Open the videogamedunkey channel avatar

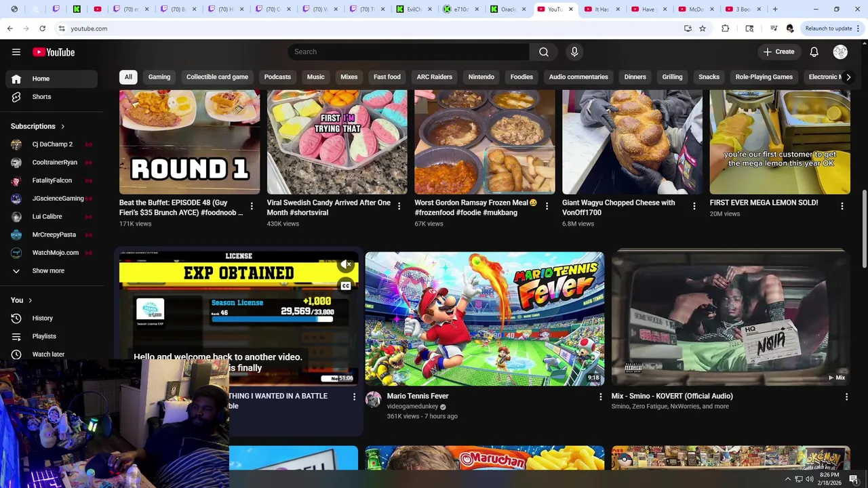tap(373, 399)
